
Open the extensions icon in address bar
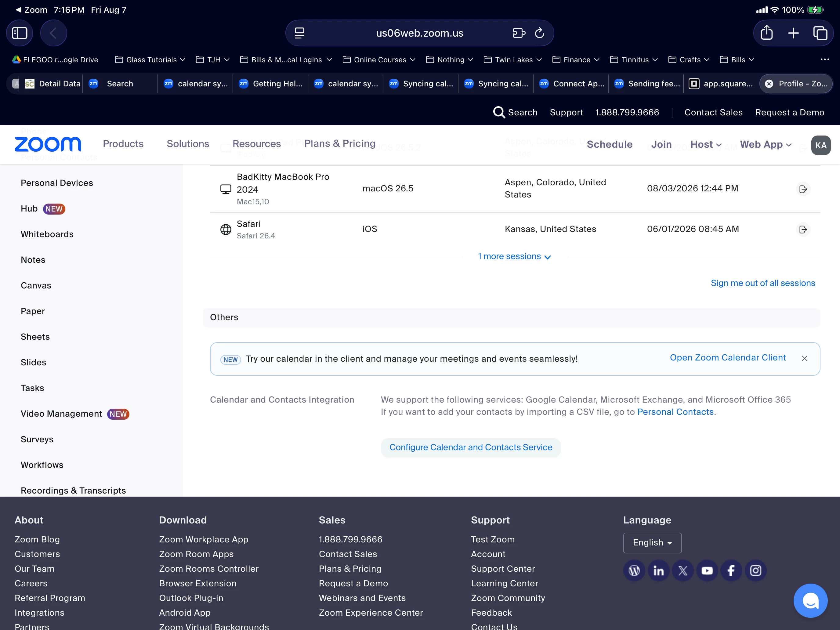click(519, 33)
